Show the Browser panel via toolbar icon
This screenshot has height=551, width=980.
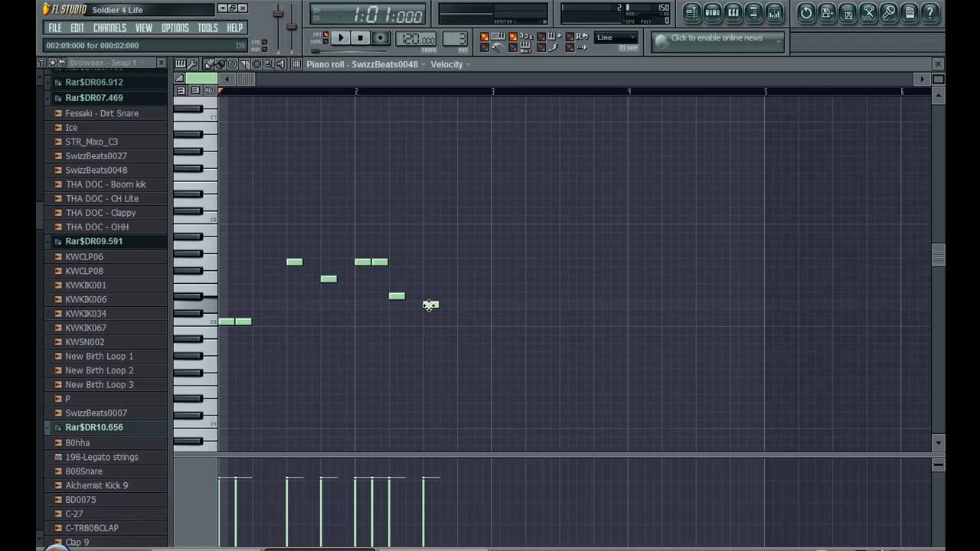click(753, 12)
